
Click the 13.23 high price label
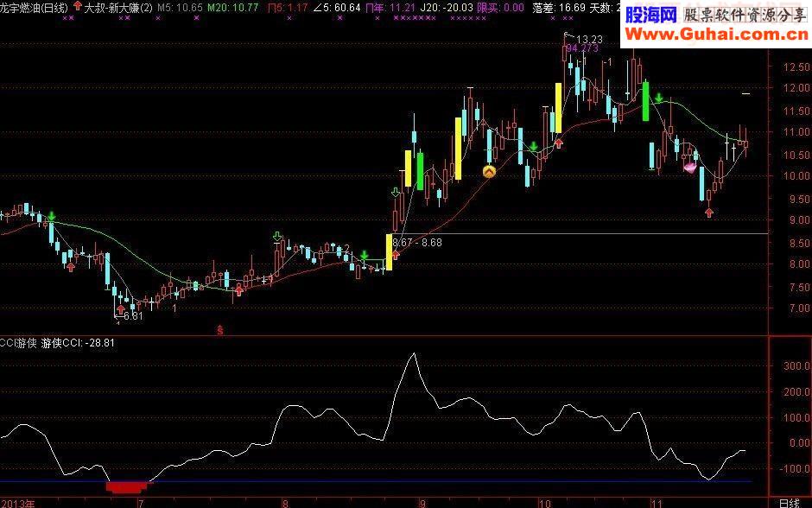(589, 40)
